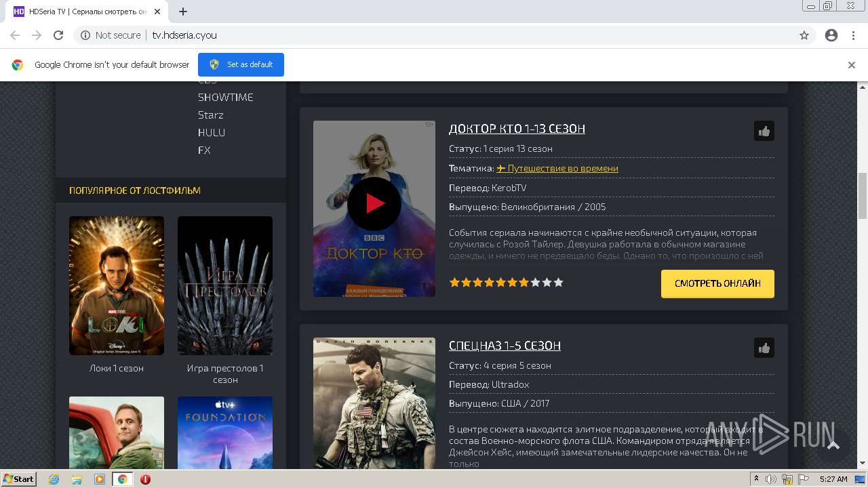
Task: Open the Спецназ 1-5 сезон title
Action: coord(505,346)
